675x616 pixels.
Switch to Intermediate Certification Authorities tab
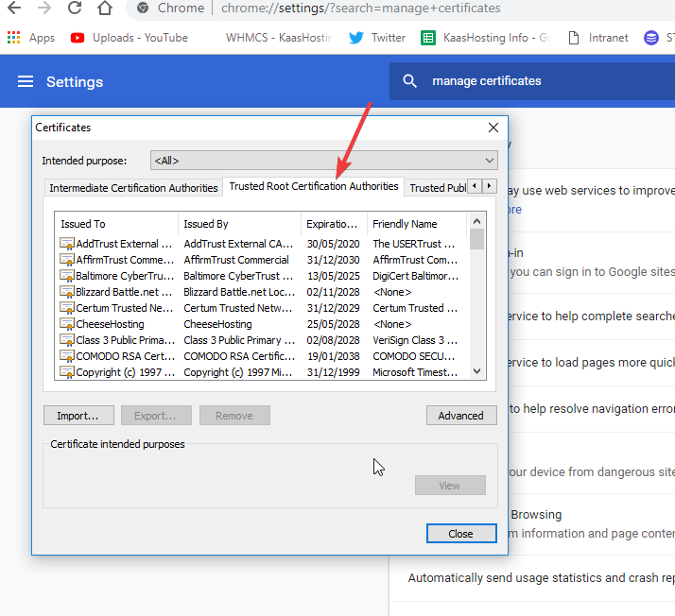coord(133,188)
